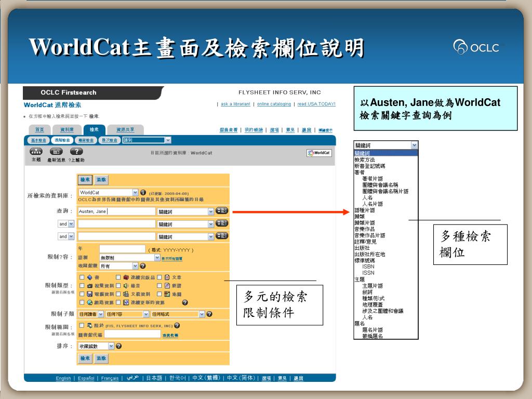Image resolution: width=532 pixels, height=399 pixels.
Task: Click the 主題 topic tree icon
Action: [x=36, y=151]
